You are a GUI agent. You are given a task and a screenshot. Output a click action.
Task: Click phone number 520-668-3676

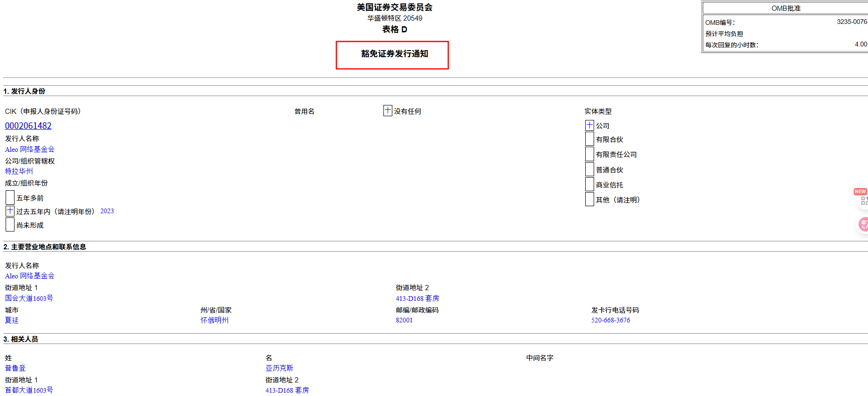click(x=611, y=320)
